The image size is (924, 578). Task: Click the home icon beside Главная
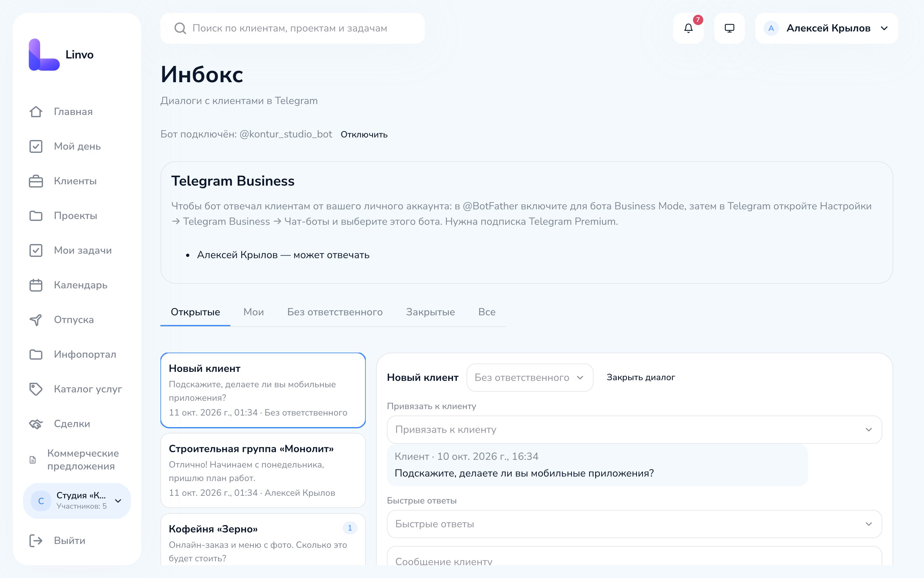click(x=36, y=112)
